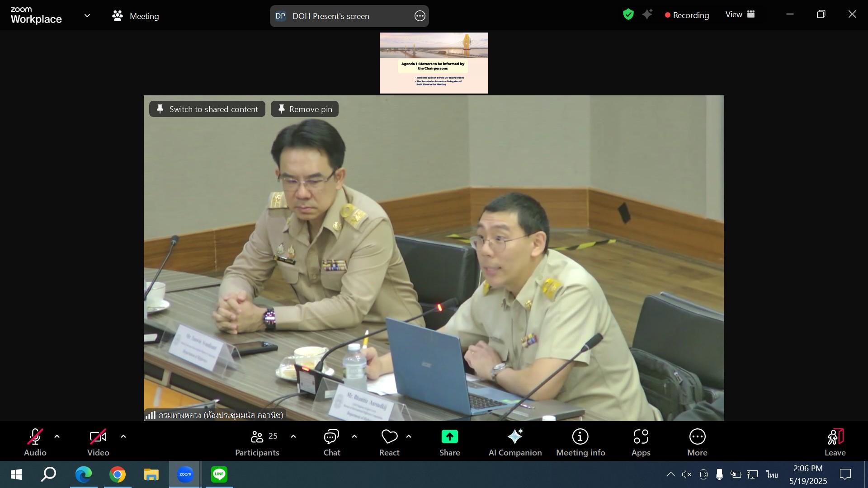Click the More options ellipsis icon
The width and height of the screenshot is (868, 488).
click(697, 437)
